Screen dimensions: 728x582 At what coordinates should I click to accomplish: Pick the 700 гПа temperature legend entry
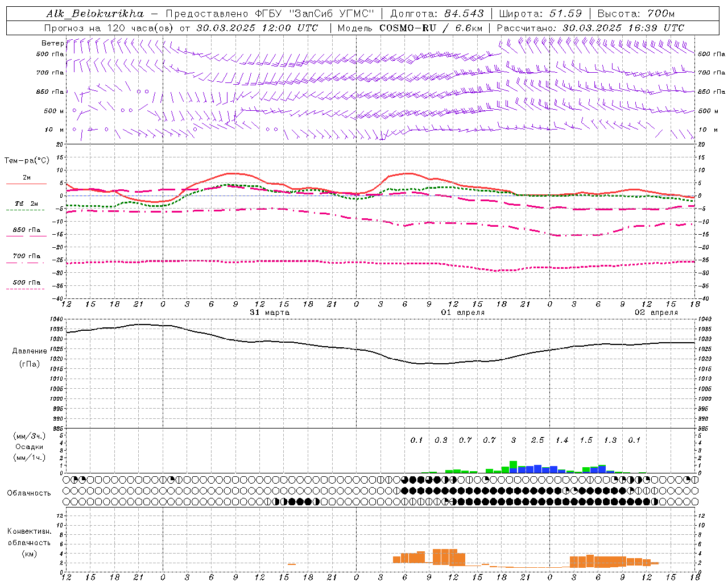[x=26, y=256]
